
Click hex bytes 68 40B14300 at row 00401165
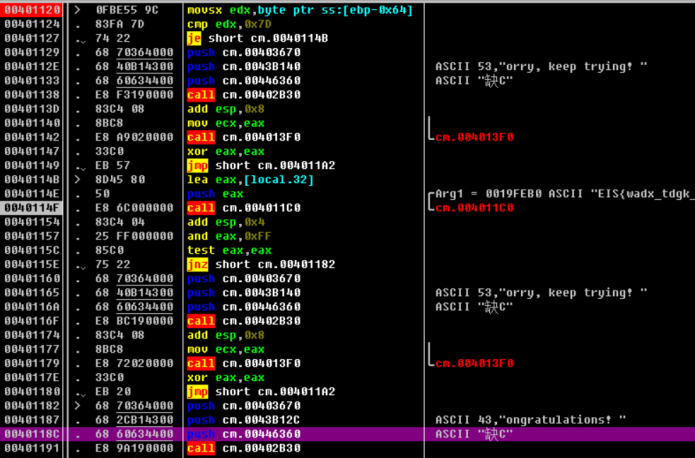pos(134,293)
